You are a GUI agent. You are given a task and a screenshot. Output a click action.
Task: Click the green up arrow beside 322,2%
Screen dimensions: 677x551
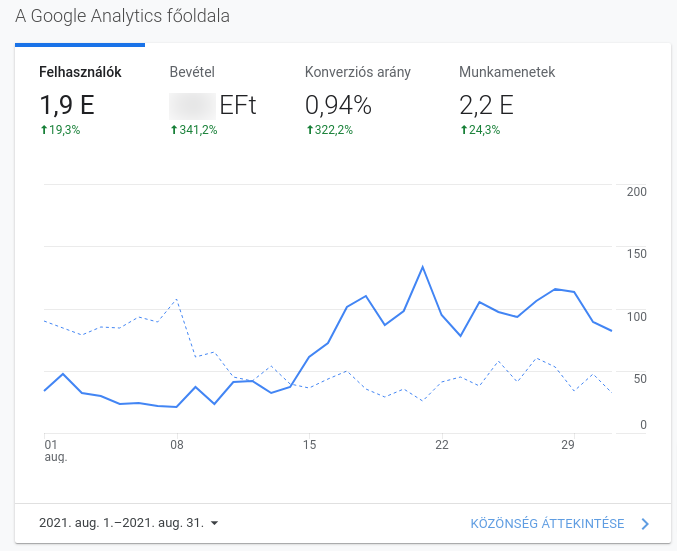pos(310,130)
